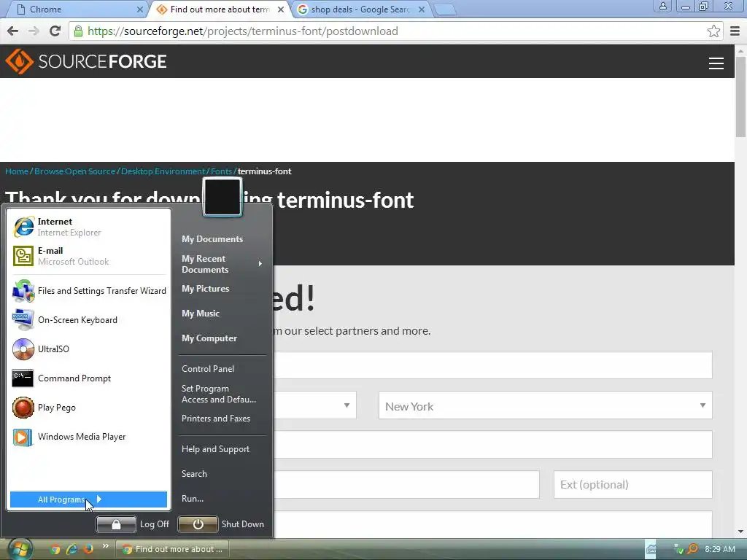Open SourceForge hamburger navigation menu

pos(716,63)
